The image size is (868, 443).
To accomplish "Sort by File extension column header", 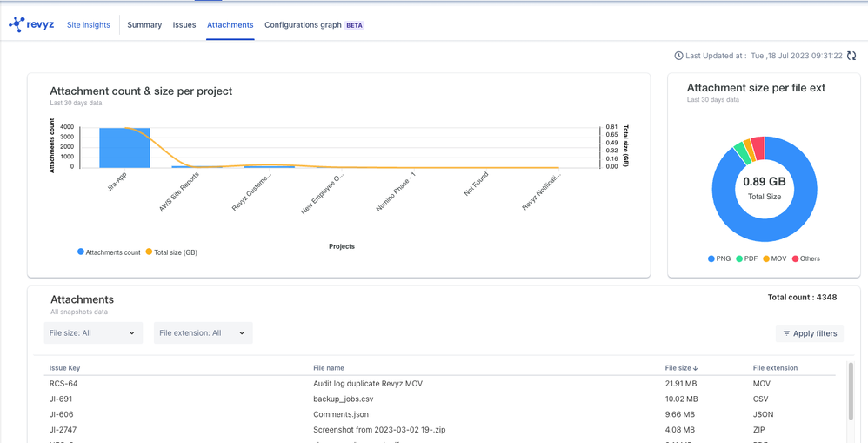I will coord(775,368).
